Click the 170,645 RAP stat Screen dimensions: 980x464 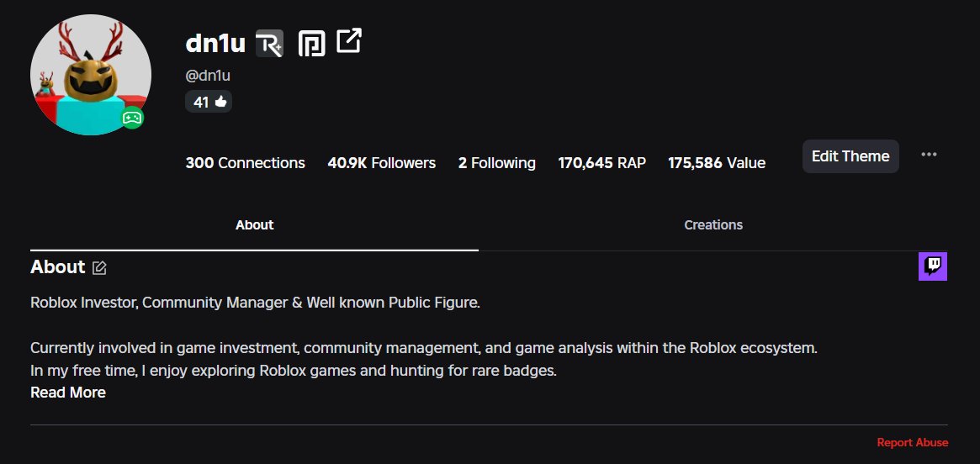point(601,163)
